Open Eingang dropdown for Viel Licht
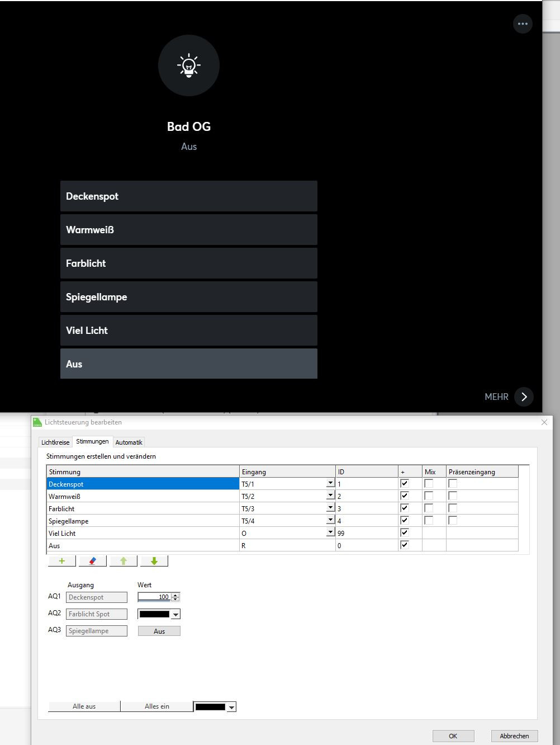The image size is (560, 745). (x=330, y=532)
